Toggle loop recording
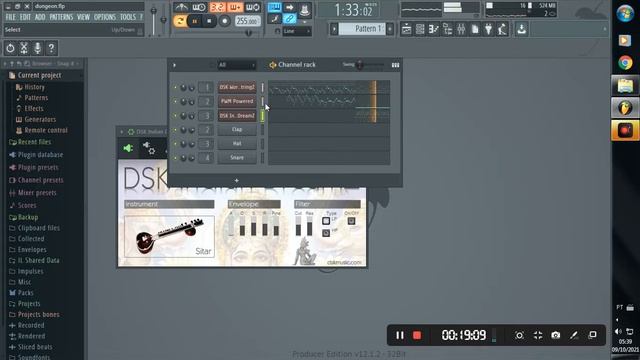Viewport: 640px width, 360px height. pyautogui.click(x=253, y=7)
